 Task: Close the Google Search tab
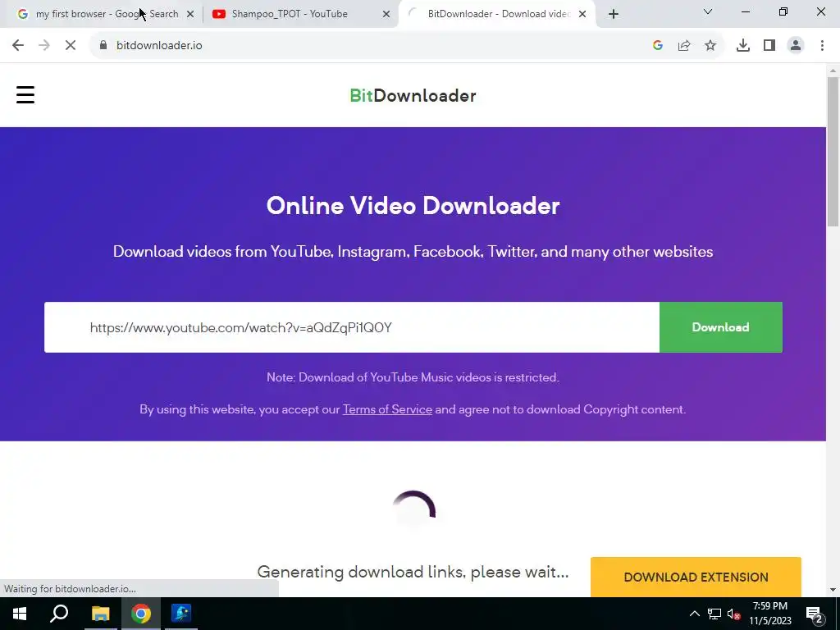190,14
